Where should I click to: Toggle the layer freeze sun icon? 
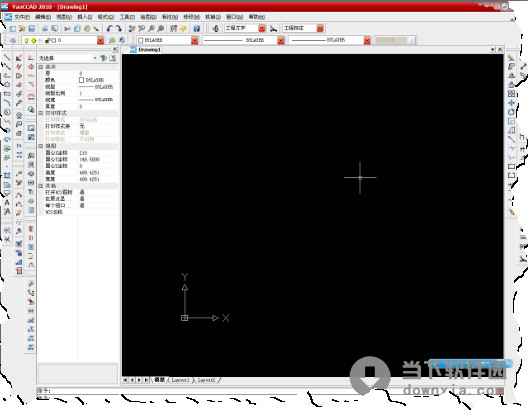pos(34,40)
